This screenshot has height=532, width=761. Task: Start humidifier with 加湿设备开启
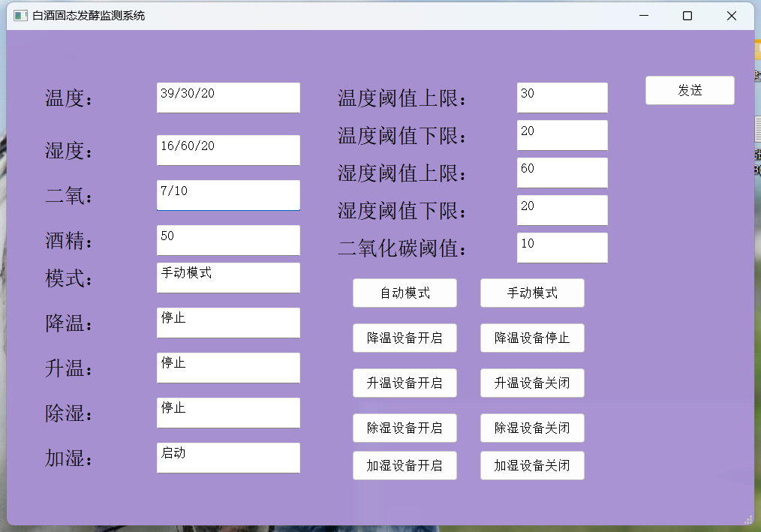point(405,465)
